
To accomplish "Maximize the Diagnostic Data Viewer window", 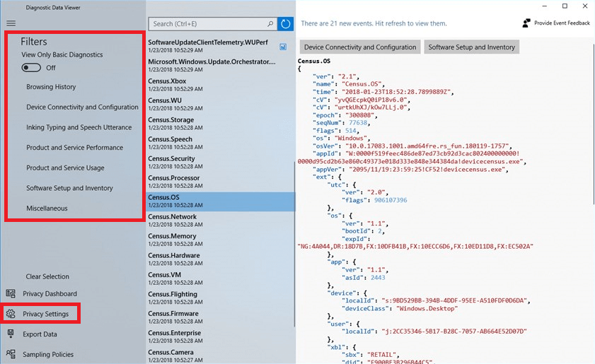I will 565,6.
